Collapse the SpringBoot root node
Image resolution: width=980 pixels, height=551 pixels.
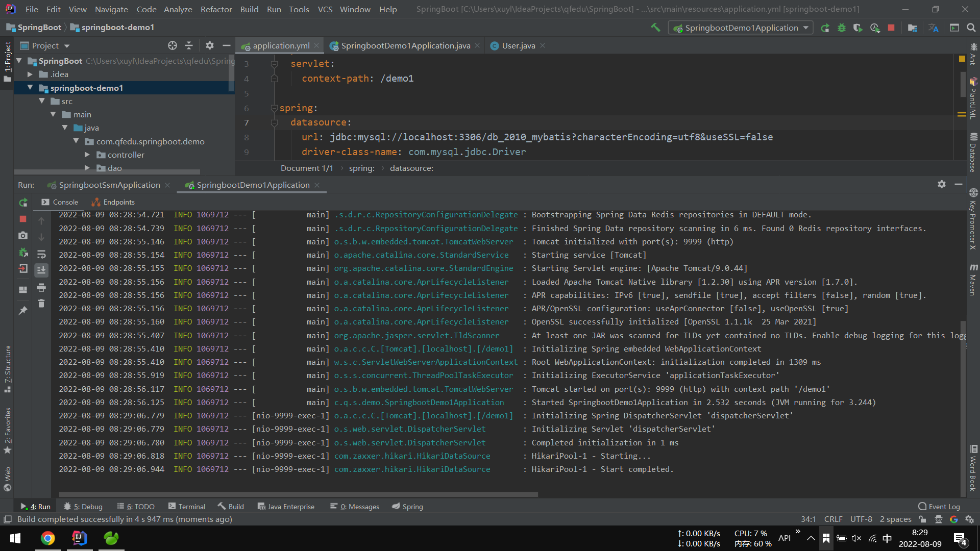(x=19, y=61)
